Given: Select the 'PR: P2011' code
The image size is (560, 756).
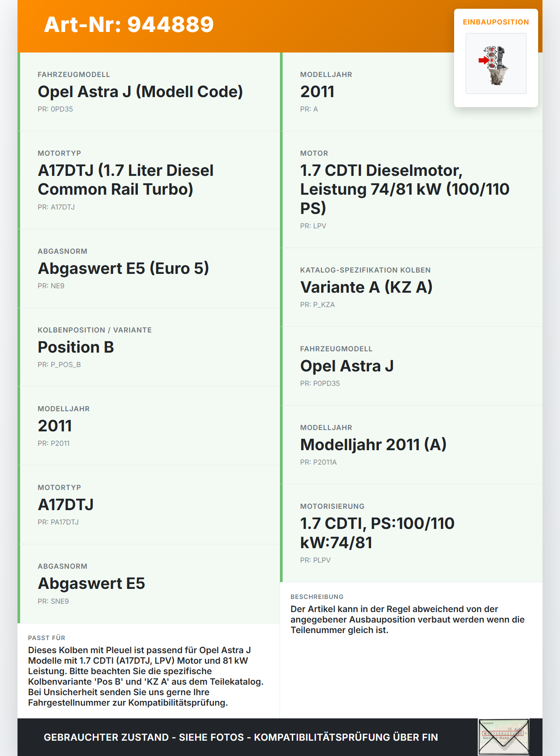Looking at the screenshot, I should pos(53,443).
